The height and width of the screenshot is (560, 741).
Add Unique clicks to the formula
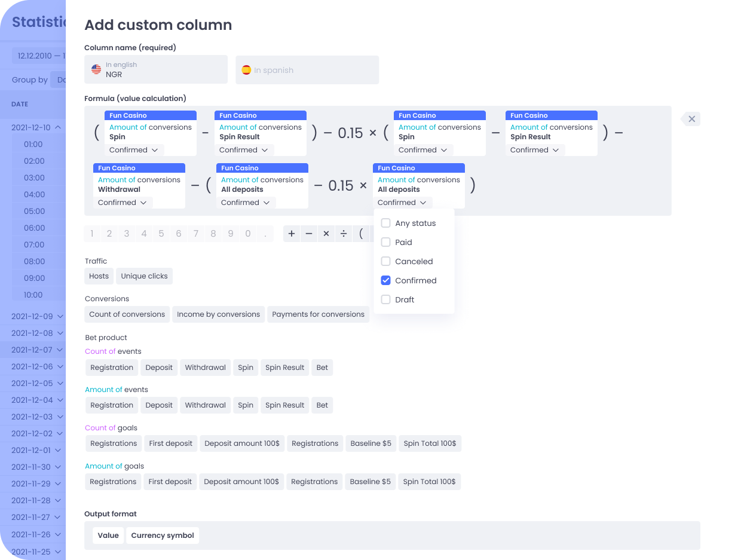144,276
